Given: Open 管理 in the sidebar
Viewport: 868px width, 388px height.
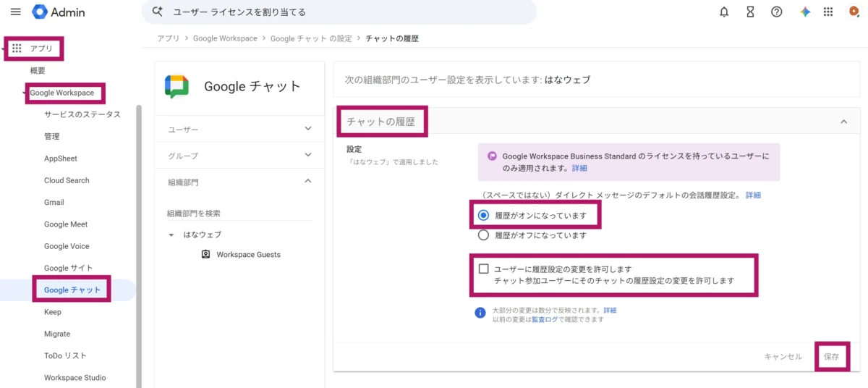Looking at the screenshot, I should tap(51, 136).
